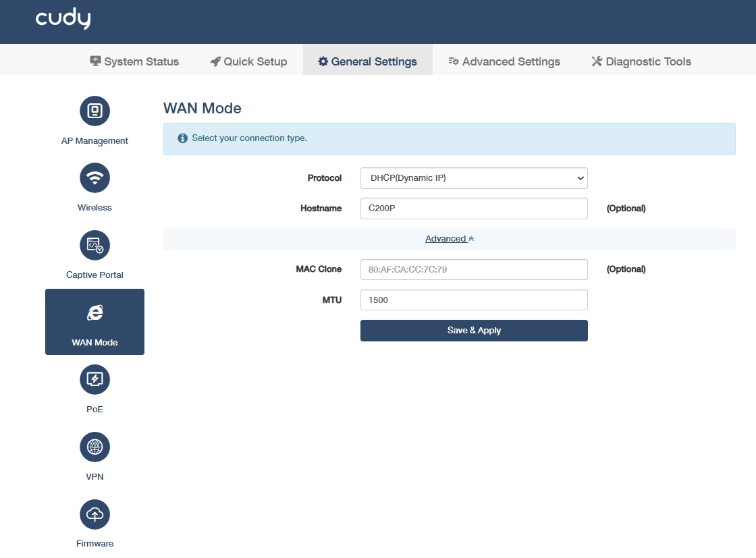Open the Firmware upload icon
756x558 pixels.
(x=94, y=515)
